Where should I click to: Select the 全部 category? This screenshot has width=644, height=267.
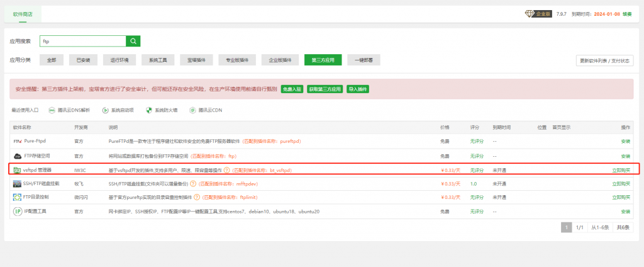(52, 60)
